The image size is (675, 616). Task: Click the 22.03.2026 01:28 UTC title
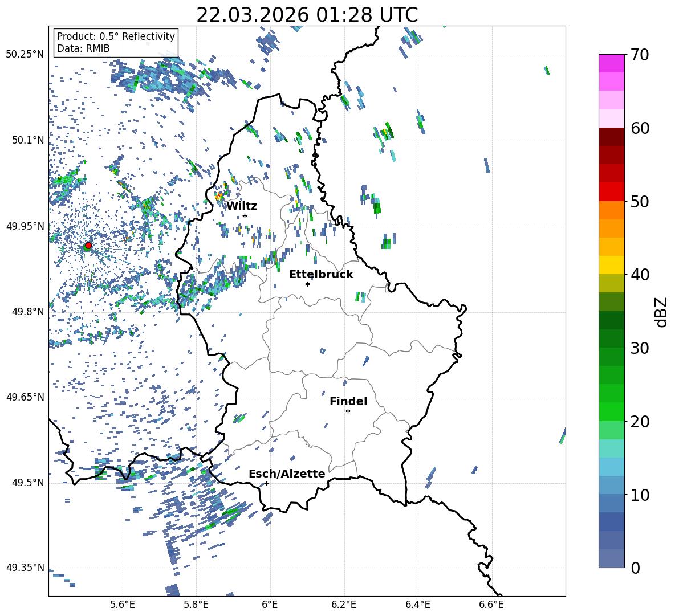[x=307, y=15]
